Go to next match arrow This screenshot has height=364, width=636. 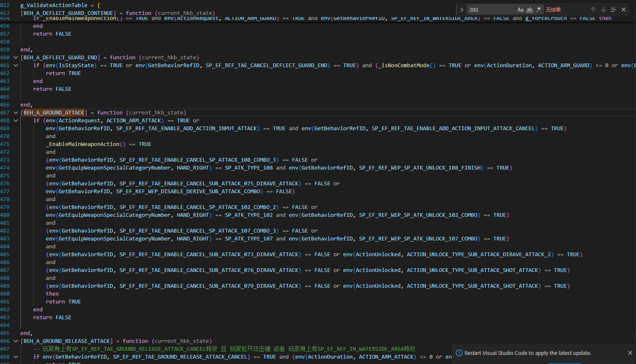click(x=603, y=10)
